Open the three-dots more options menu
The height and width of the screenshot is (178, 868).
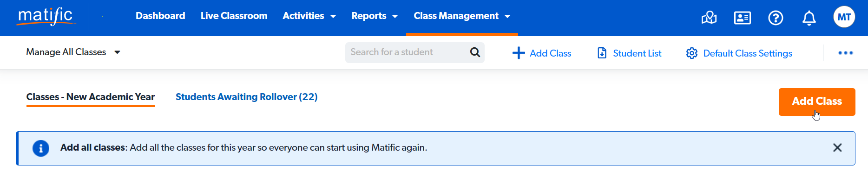click(845, 53)
